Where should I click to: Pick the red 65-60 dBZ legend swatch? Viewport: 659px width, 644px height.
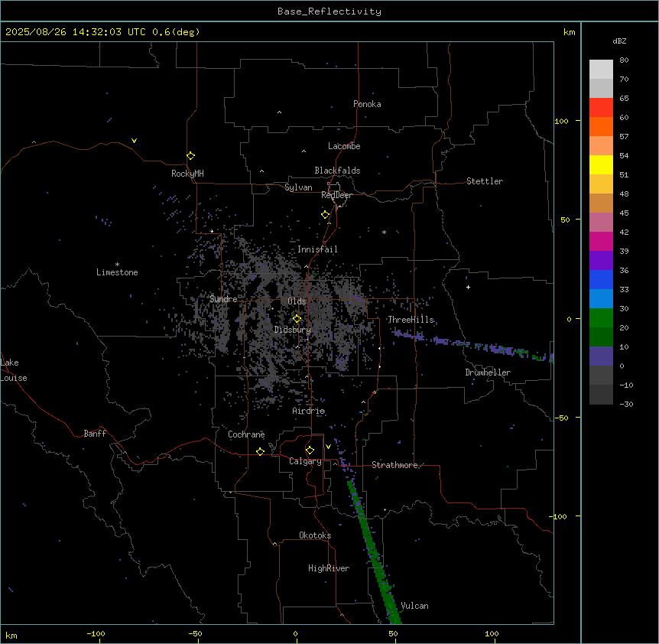point(601,108)
